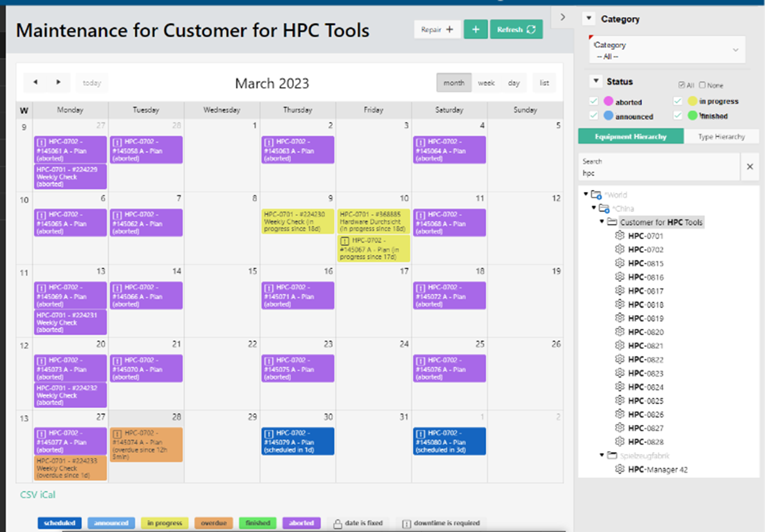Collapse the right sidebar with chevron arrow
The image size is (765, 532).
point(563,17)
